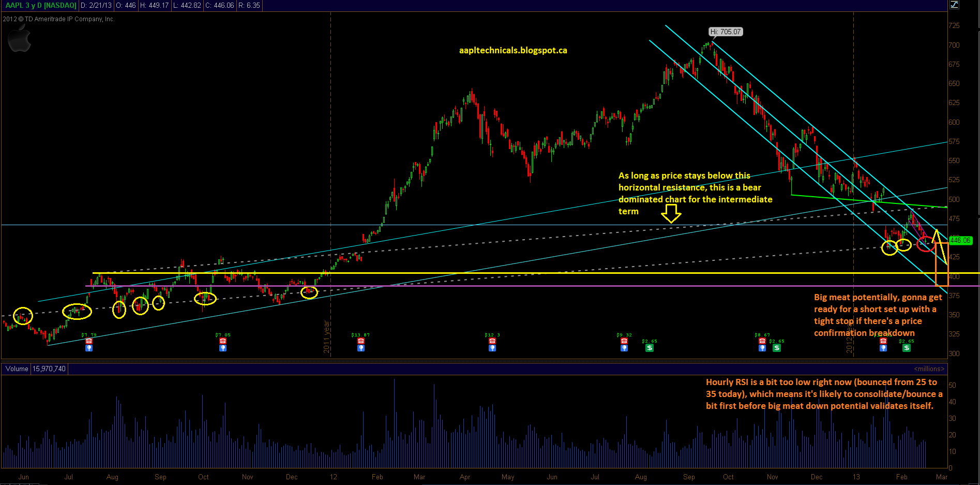Click the earnings phone icon near January 2013

pyautogui.click(x=883, y=341)
